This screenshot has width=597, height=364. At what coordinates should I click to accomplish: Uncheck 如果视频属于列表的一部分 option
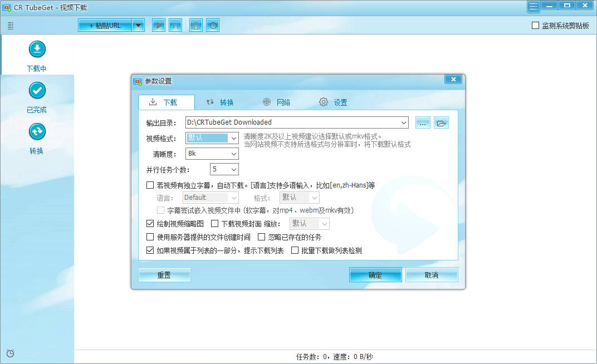[x=150, y=250]
